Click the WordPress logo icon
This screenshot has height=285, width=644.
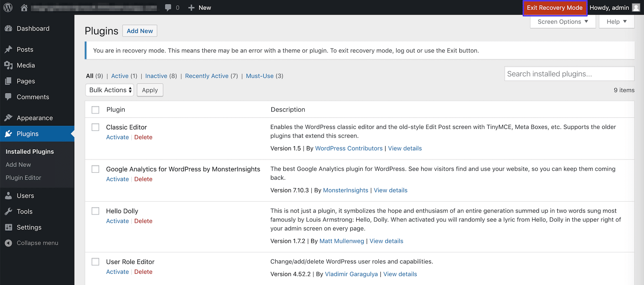pos(8,7)
